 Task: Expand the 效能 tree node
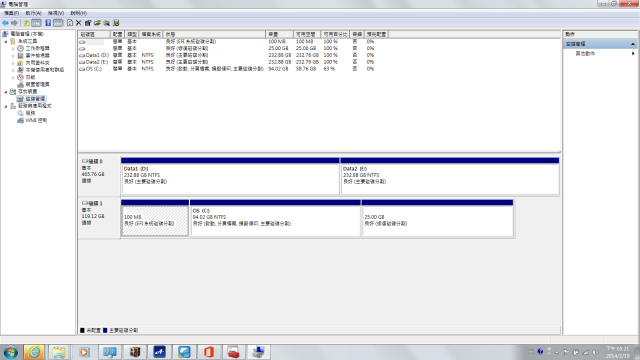point(13,77)
